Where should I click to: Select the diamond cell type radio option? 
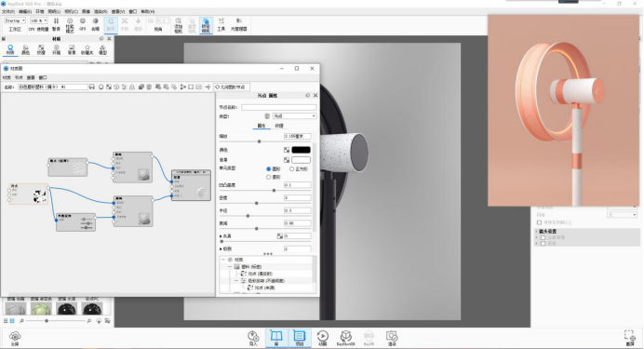pyautogui.click(x=269, y=177)
